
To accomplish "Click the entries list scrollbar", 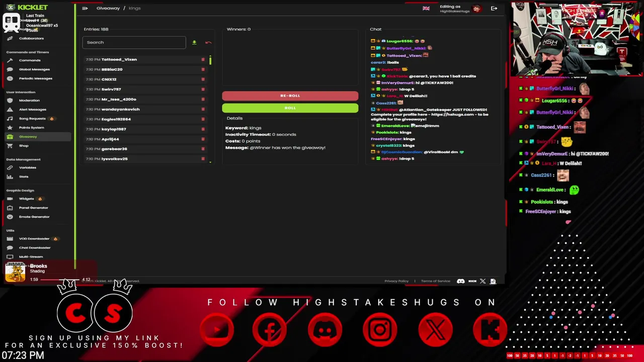I will [x=210, y=60].
